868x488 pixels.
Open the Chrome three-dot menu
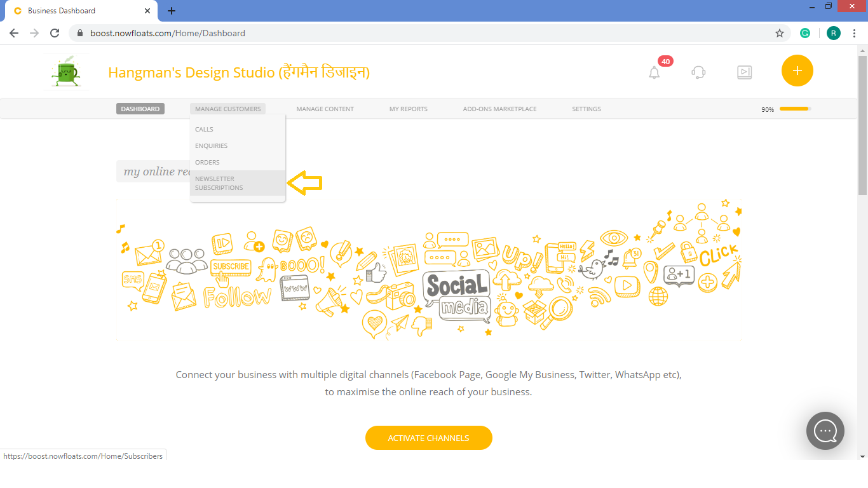(x=855, y=33)
